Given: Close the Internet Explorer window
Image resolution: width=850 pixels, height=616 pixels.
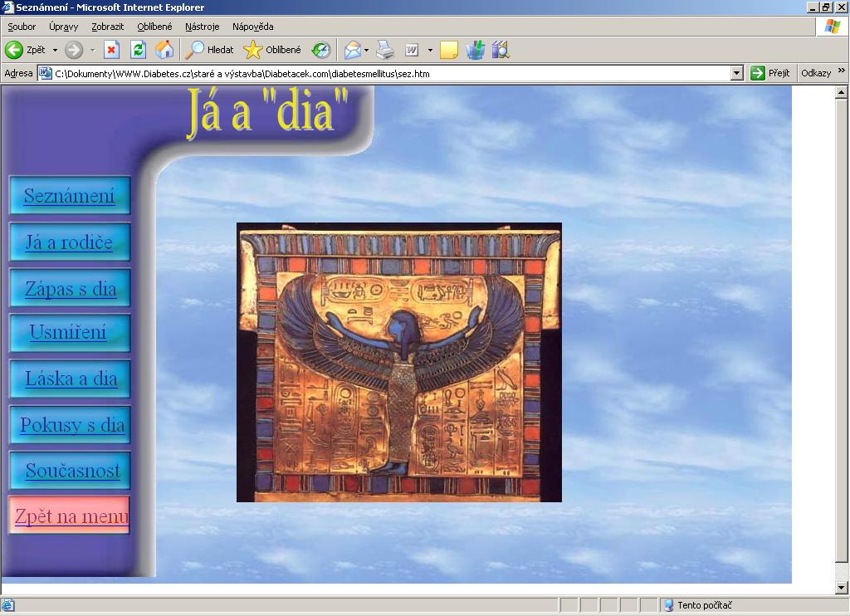Looking at the screenshot, I should 841,7.
